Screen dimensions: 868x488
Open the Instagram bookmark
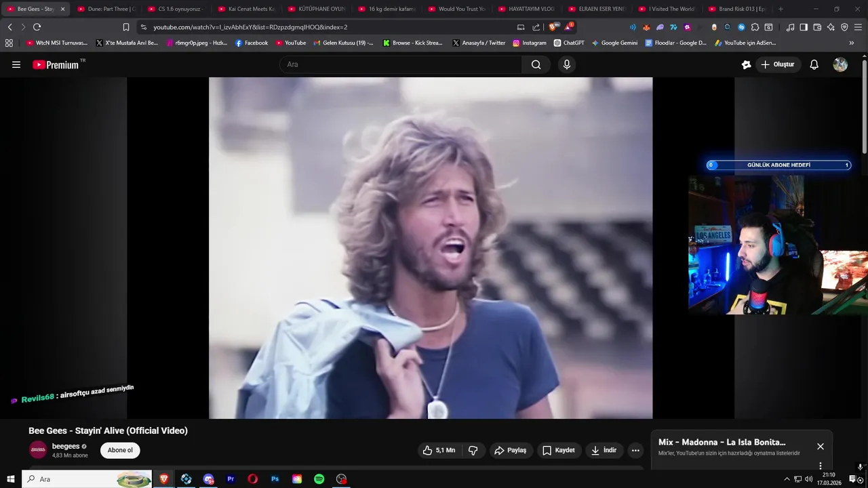coord(530,43)
